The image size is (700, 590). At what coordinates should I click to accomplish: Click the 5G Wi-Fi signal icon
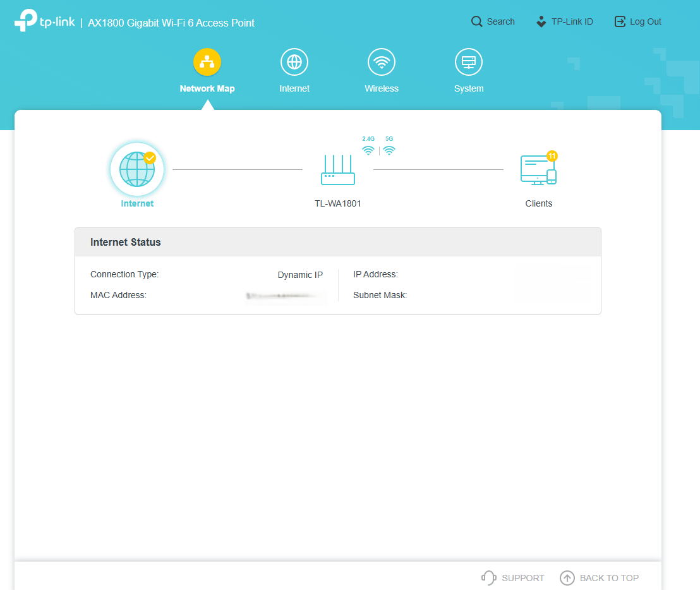click(389, 150)
